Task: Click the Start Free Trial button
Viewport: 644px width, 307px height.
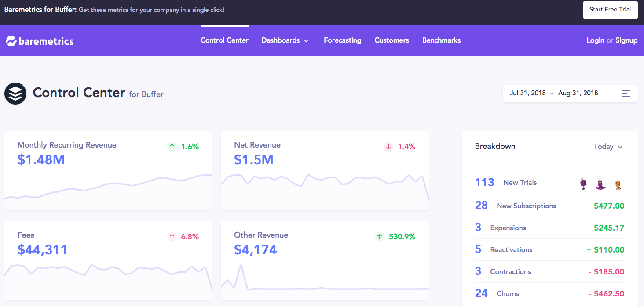Action: pyautogui.click(x=610, y=10)
